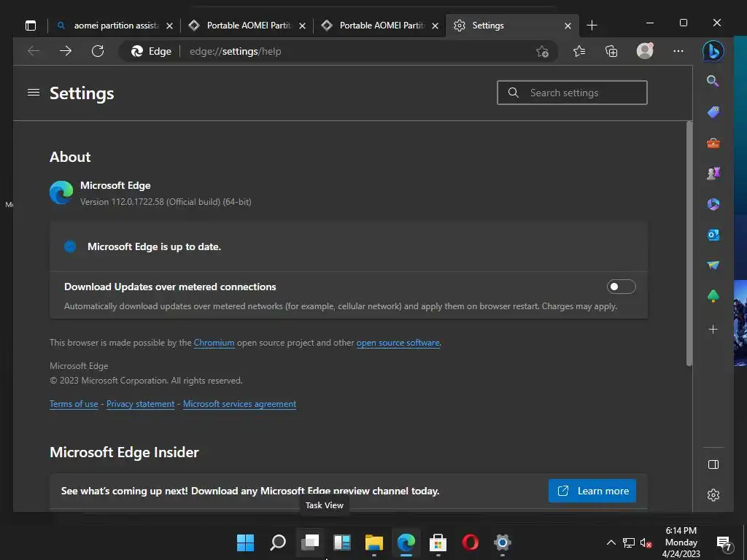This screenshot has width=747, height=560.
Task: Click the Edge site identity icon
Action: point(151,52)
